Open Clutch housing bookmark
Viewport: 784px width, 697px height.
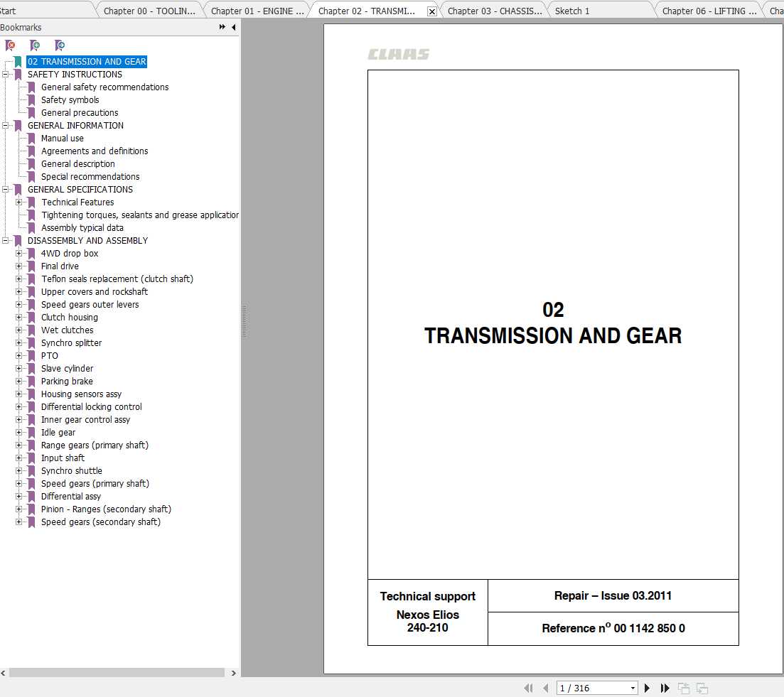pyautogui.click(x=69, y=318)
